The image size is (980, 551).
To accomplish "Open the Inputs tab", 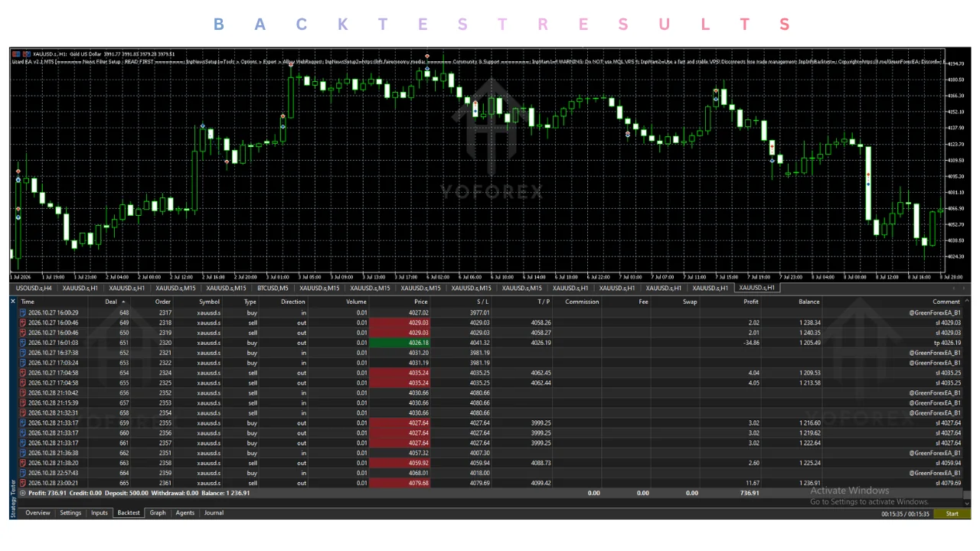I will [x=100, y=513].
